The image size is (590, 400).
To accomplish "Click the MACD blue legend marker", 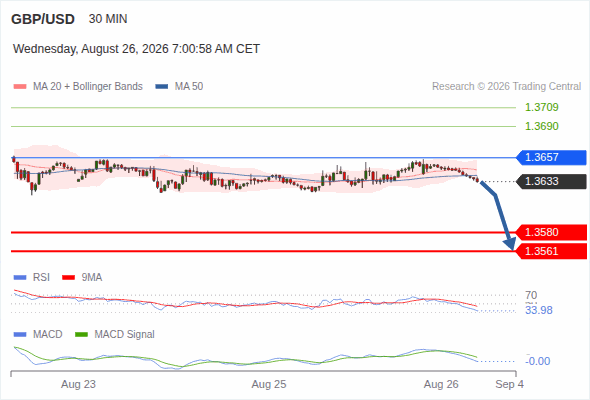I will tap(20, 335).
